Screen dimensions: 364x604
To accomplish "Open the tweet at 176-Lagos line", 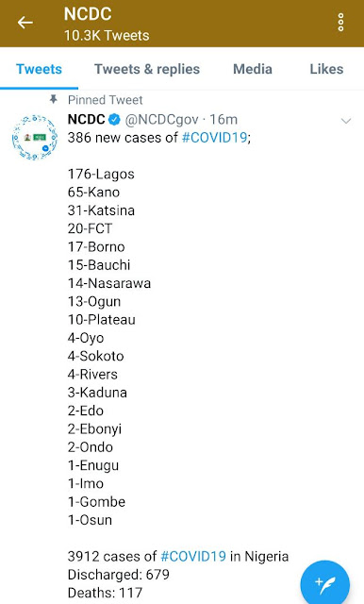I will click(101, 174).
